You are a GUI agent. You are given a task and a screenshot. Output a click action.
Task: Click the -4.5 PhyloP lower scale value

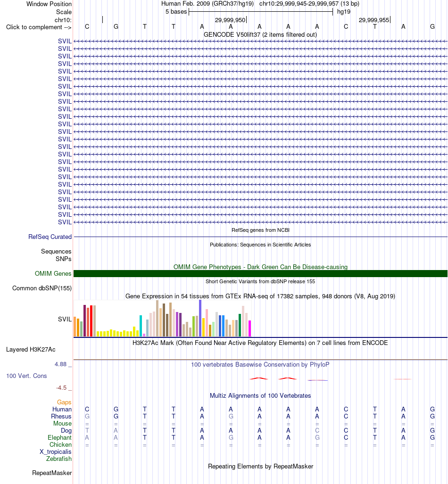tap(61, 388)
